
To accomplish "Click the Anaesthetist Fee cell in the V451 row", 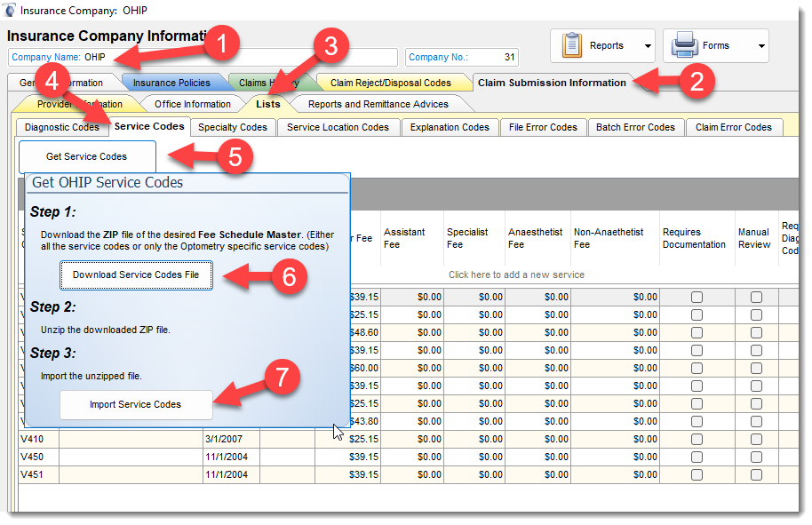I will point(537,474).
